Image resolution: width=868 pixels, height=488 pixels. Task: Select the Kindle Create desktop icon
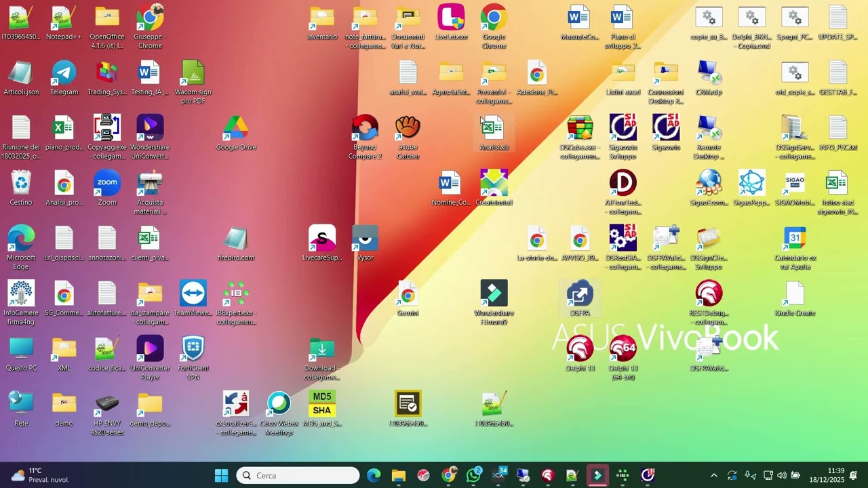[795, 299]
